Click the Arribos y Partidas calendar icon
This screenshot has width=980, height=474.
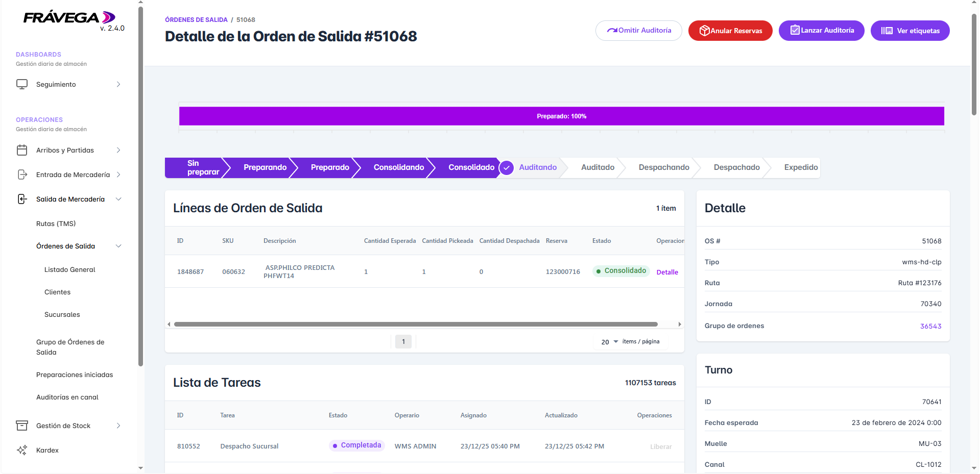pyautogui.click(x=22, y=150)
